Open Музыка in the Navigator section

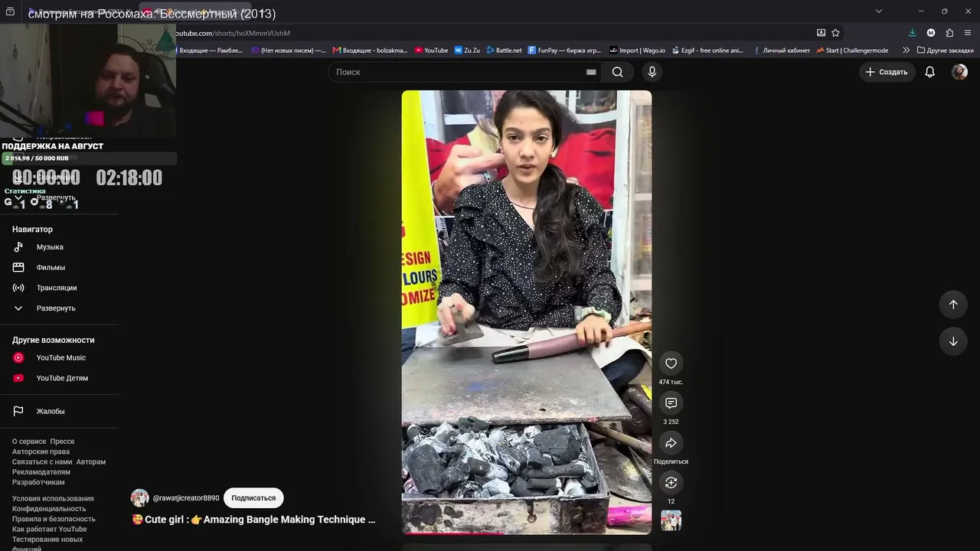[50, 247]
